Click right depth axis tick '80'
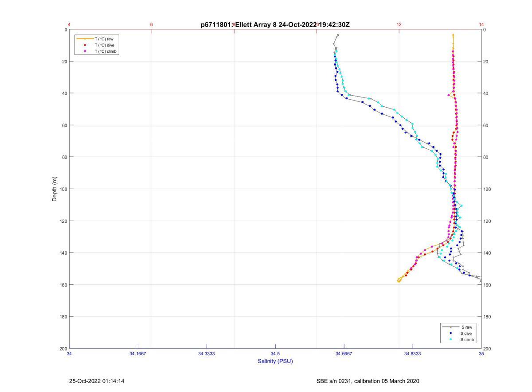Viewport: 532px width, 392px height. click(x=486, y=157)
